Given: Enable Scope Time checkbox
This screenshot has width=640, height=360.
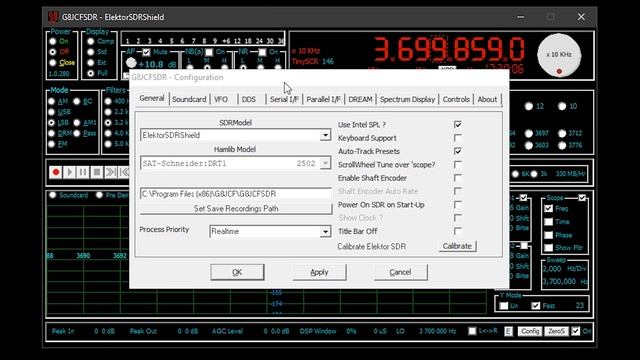Looking at the screenshot, I should (x=549, y=222).
